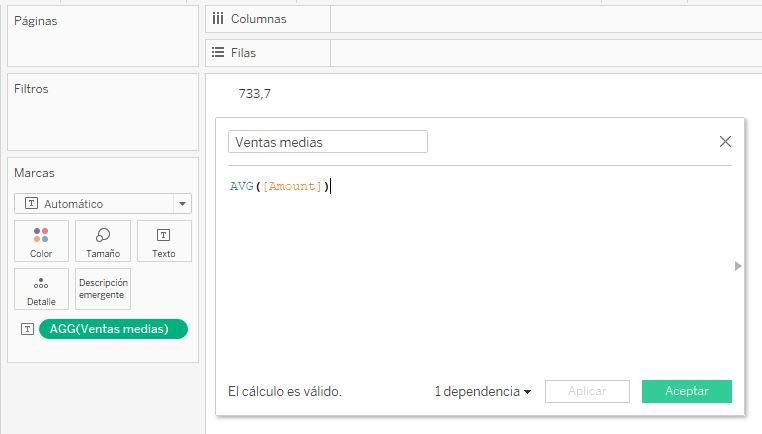Viewport: 762px width, 434px height.
Task: Confirm with the Aceptar button
Action: (687, 391)
